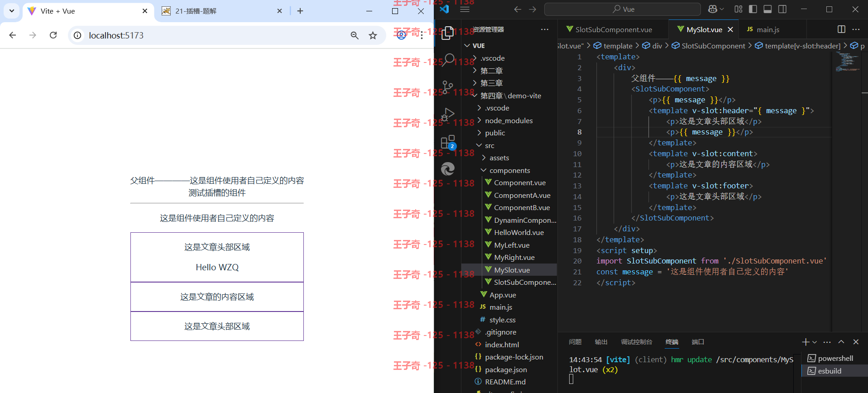The width and height of the screenshot is (868, 393).
Task: Open the Edge tools icon in activity bar
Action: (447, 169)
